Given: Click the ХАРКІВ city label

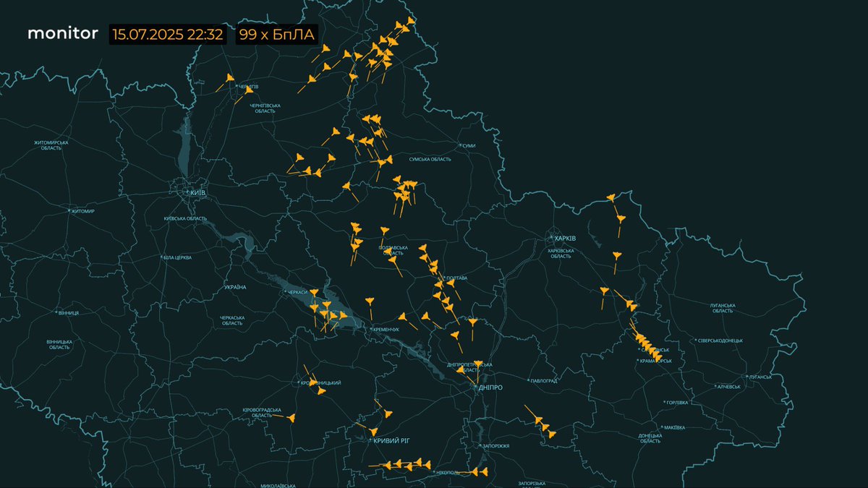Looking at the screenshot, I should tap(564, 238).
